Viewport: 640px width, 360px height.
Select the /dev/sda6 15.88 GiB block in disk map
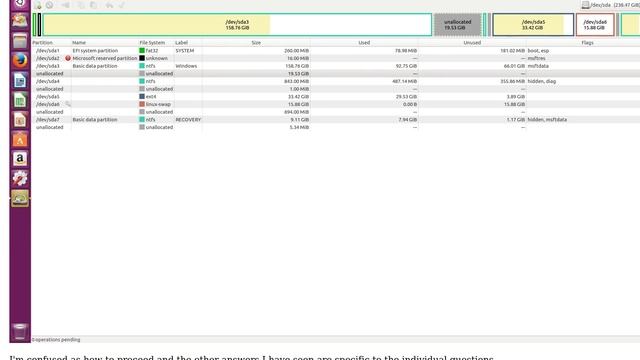coord(595,24)
